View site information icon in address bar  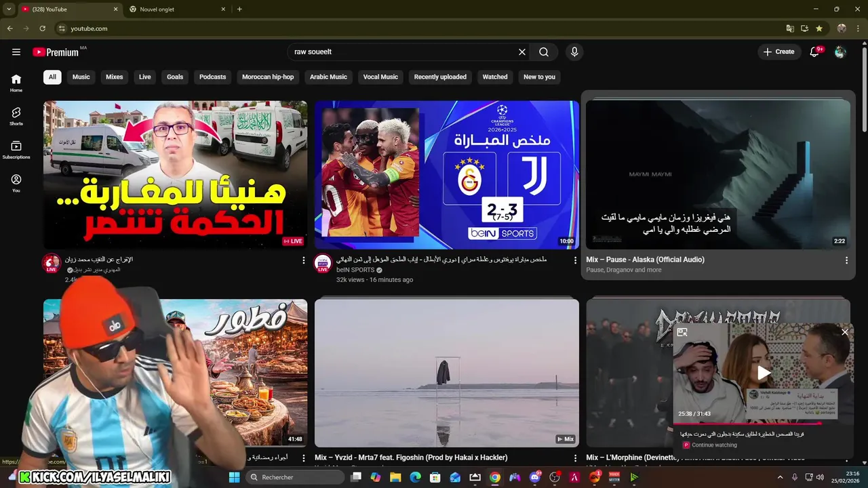coord(62,28)
